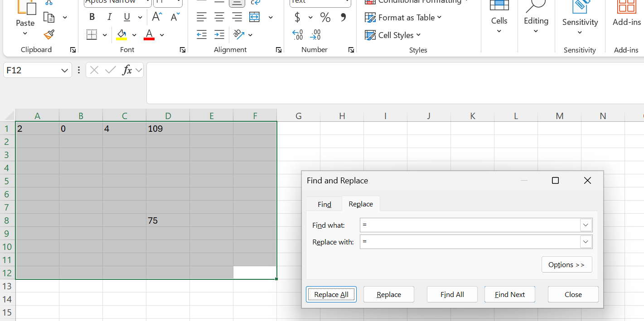This screenshot has width=644, height=321.
Task: Cancel formula entry with X
Action: coord(94,70)
